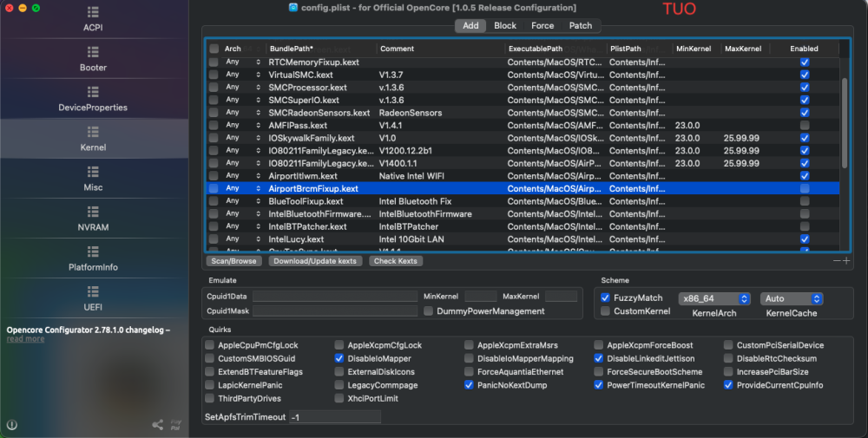Click the Scan/Browse button

click(233, 261)
